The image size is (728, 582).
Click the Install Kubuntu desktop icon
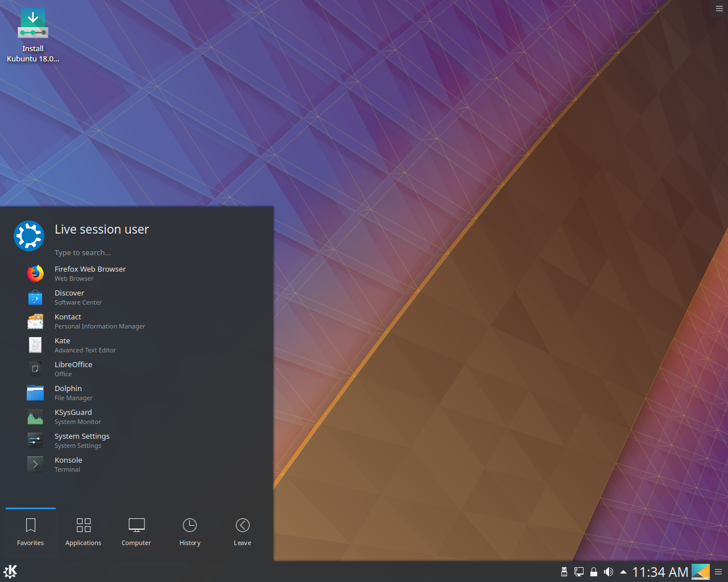pyautogui.click(x=33, y=35)
